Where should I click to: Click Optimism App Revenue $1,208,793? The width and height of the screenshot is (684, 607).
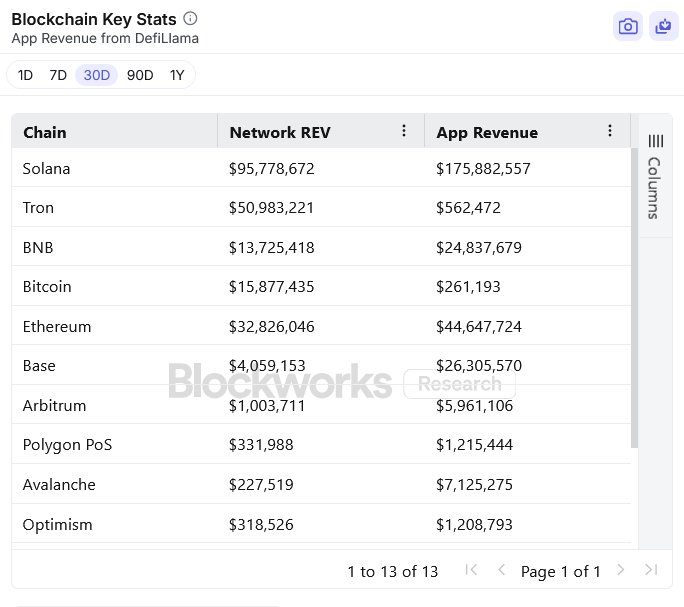474,525
